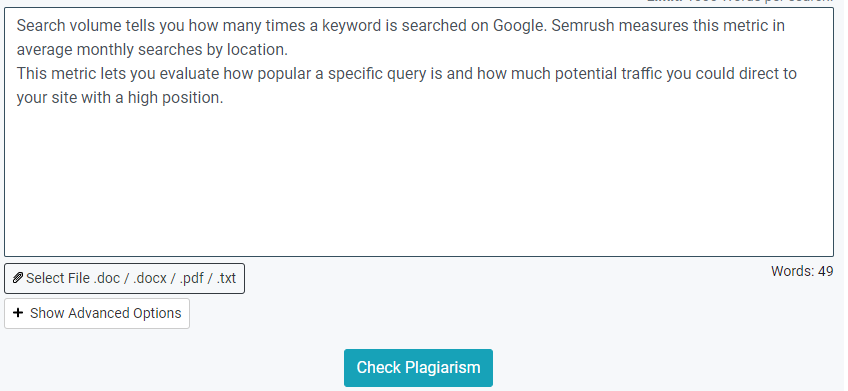Expand the Show Advanced Options section
The image size is (848, 391).
tap(97, 313)
